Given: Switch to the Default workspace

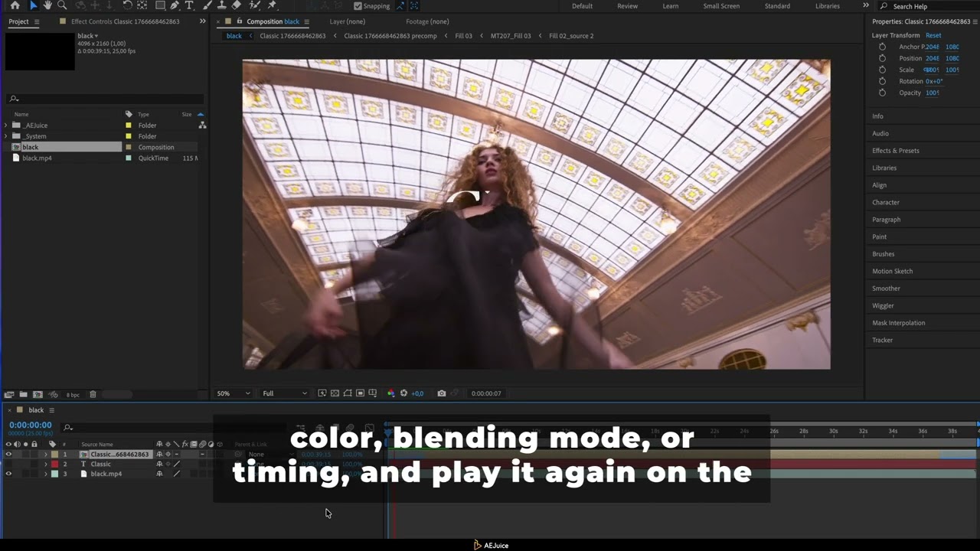Looking at the screenshot, I should (x=582, y=6).
